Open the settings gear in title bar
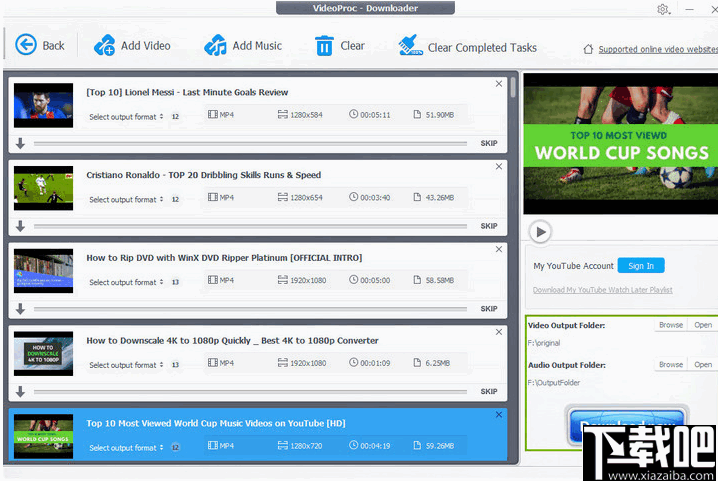The width and height of the screenshot is (718, 481). coord(663,9)
